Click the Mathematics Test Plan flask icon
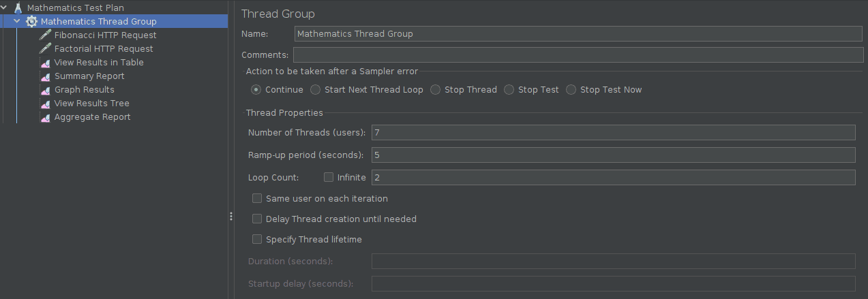 click(x=18, y=8)
